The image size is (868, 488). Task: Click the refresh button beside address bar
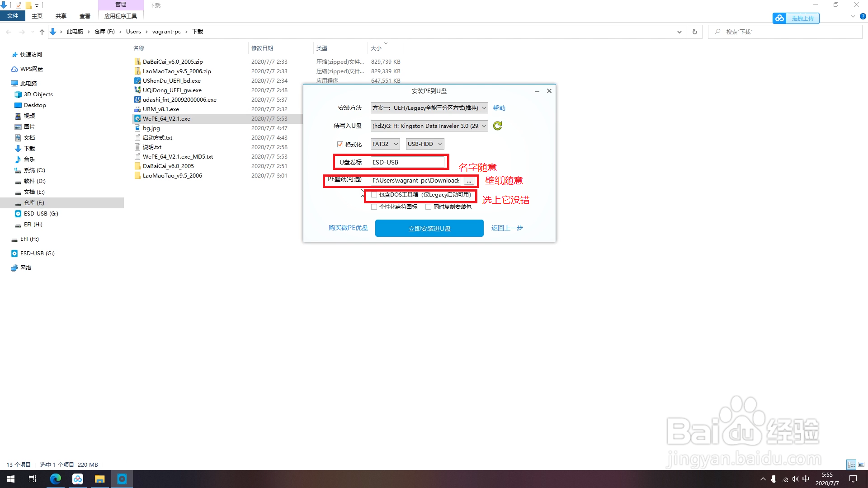[x=694, y=32]
